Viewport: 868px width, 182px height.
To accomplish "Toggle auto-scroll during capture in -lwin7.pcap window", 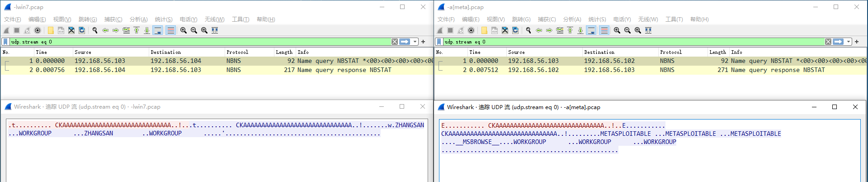I will (158, 30).
